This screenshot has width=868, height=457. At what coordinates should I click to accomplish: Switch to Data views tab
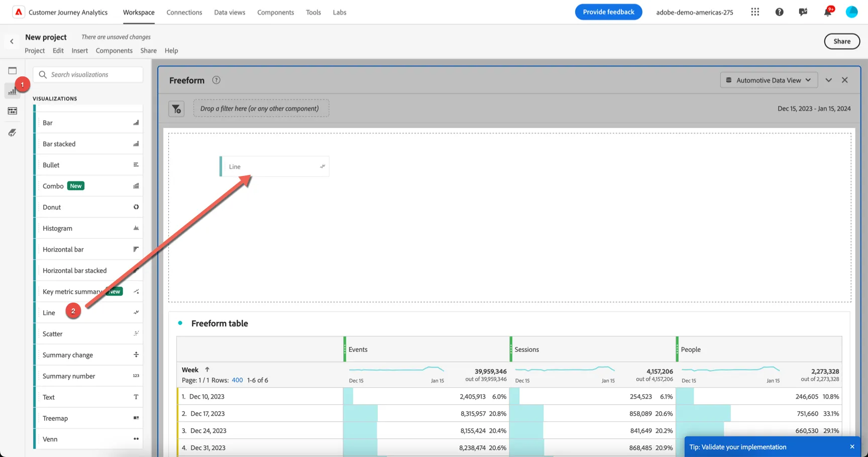[x=230, y=12]
